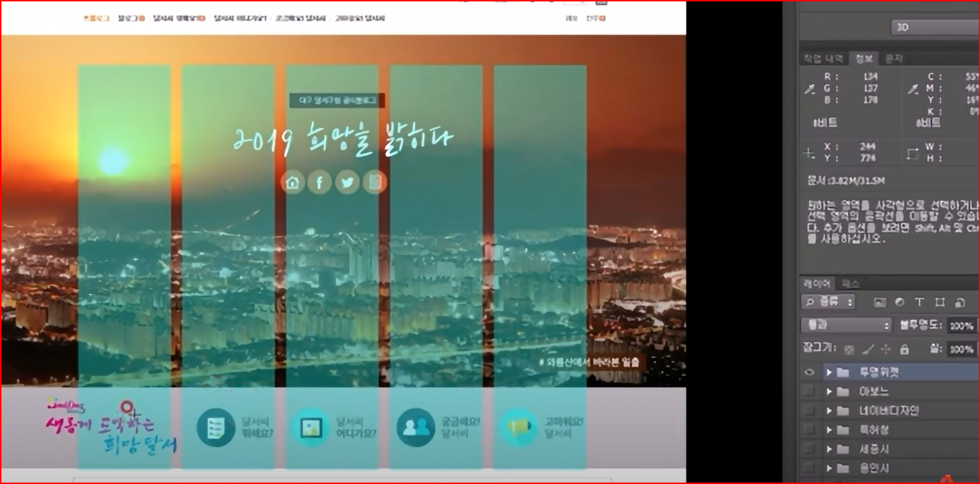980x484 pixels.
Task: Click the 2019 희망을 밝히다 headline text
Action: click(342, 138)
